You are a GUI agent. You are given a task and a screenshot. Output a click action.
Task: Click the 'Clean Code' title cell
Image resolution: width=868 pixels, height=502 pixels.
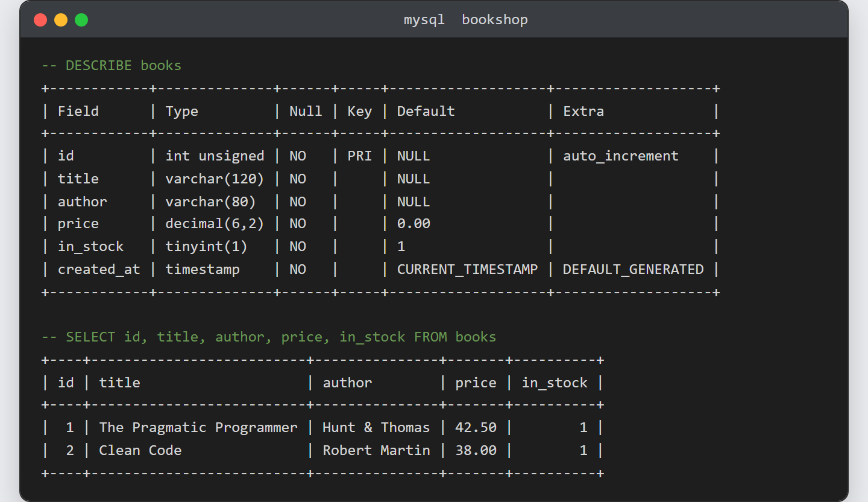click(x=140, y=450)
